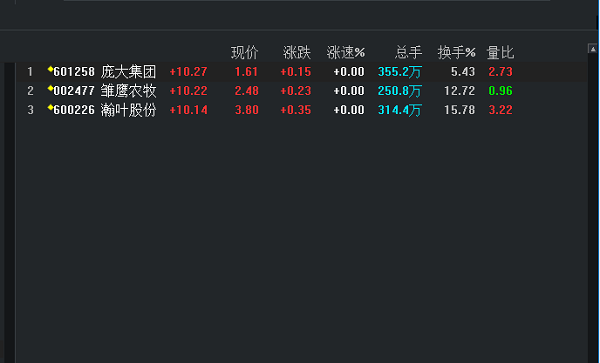Sort by 总手 column header
This screenshot has width=600, height=363.
408,53
